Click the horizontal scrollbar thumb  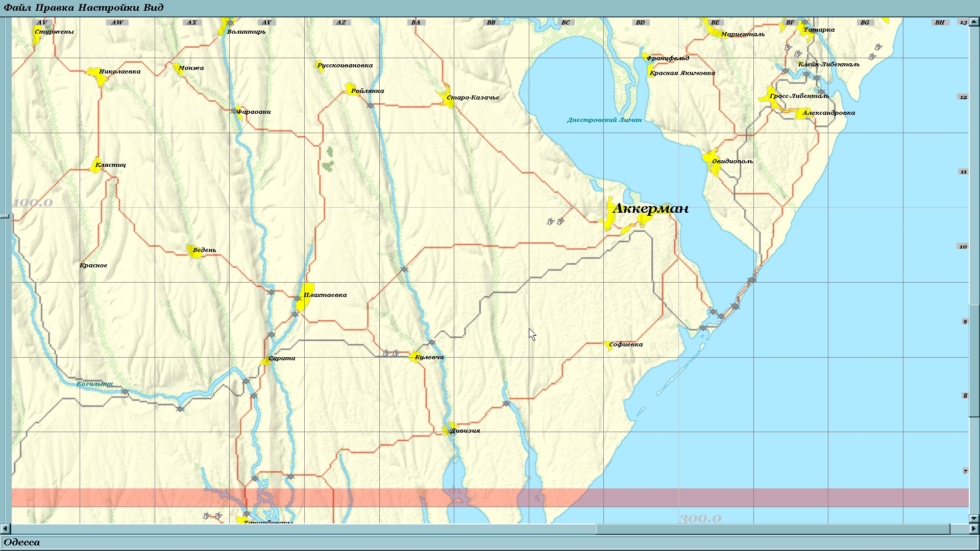point(772,529)
